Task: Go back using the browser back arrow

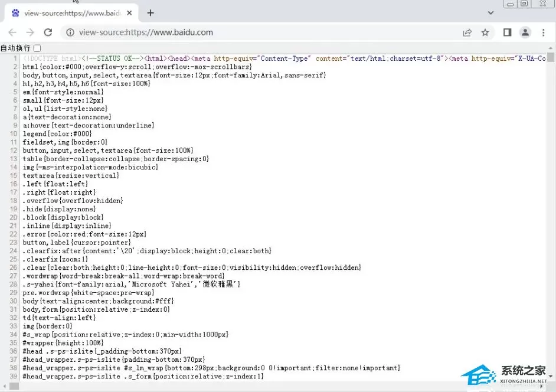Action: click(x=12, y=32)
